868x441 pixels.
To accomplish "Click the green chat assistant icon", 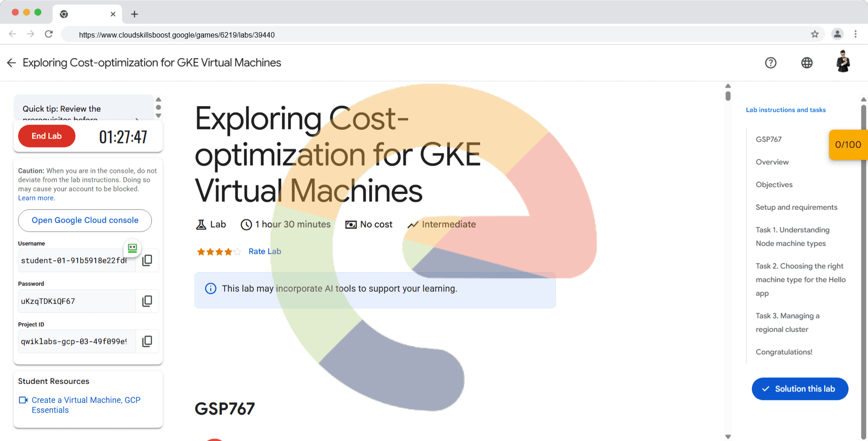I will coord(132,248).
